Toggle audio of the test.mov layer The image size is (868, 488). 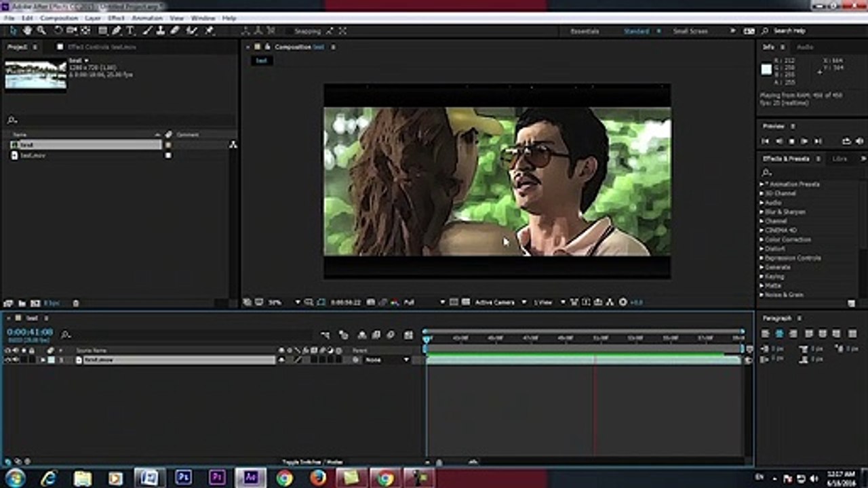tap(15, 360)
